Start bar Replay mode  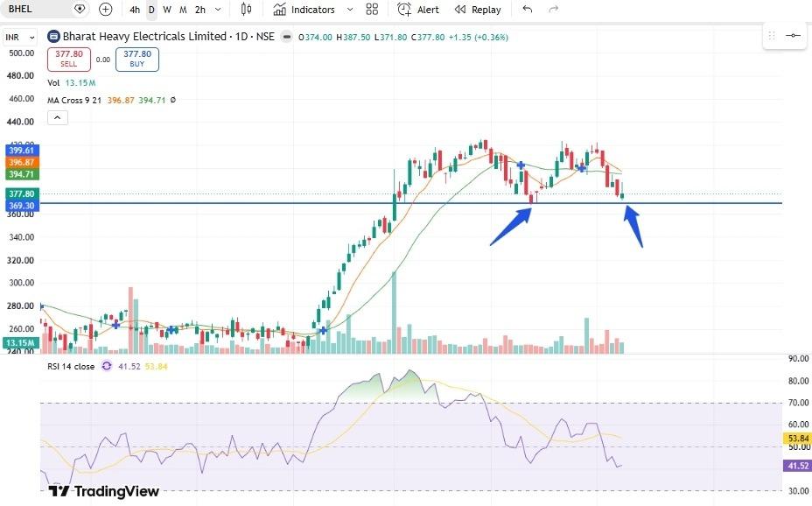click(478, 10)
